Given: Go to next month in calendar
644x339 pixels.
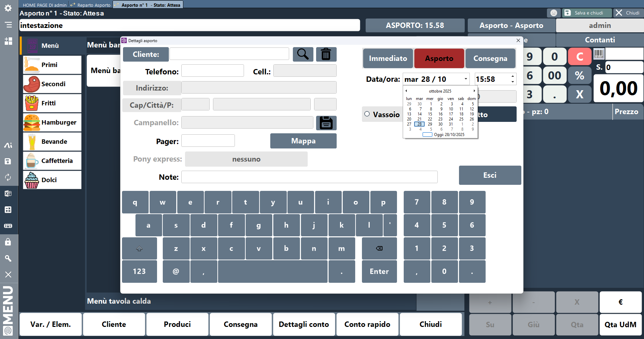Looking at the screenshot, I should click(x=474, y=91).
